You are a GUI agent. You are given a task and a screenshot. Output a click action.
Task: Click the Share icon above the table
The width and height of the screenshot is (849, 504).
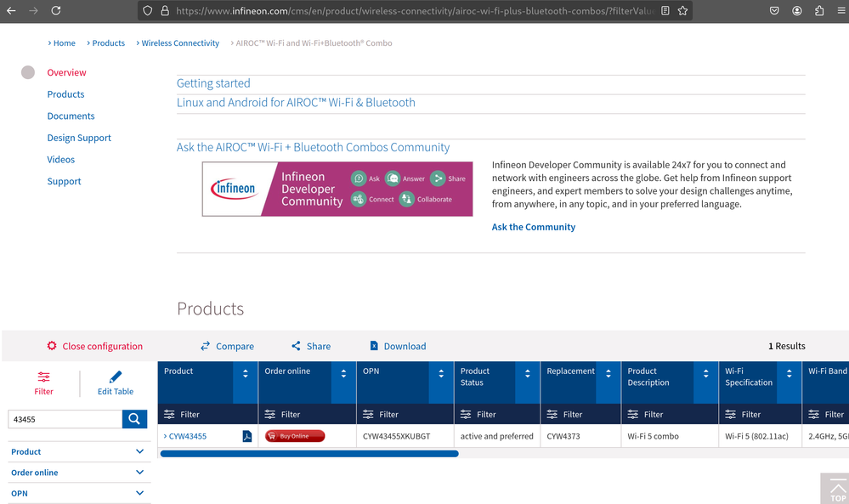coord(296,346)
